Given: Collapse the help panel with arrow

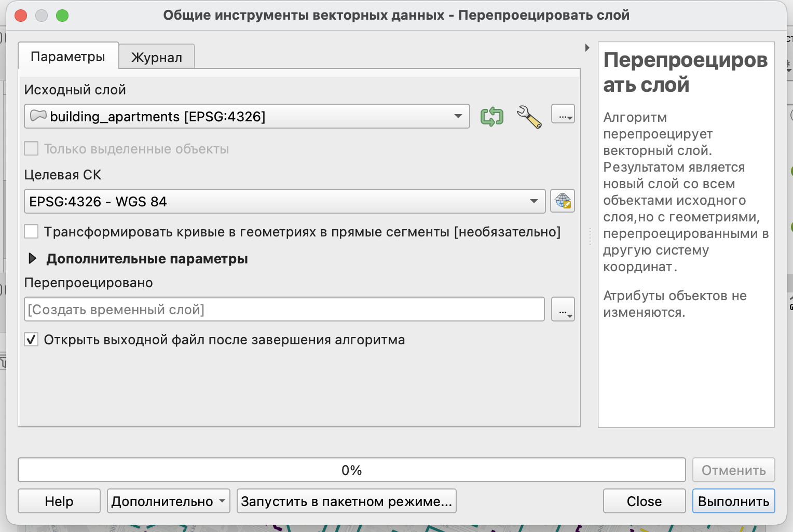Looking at the screenshot, I should click(587, 48).
